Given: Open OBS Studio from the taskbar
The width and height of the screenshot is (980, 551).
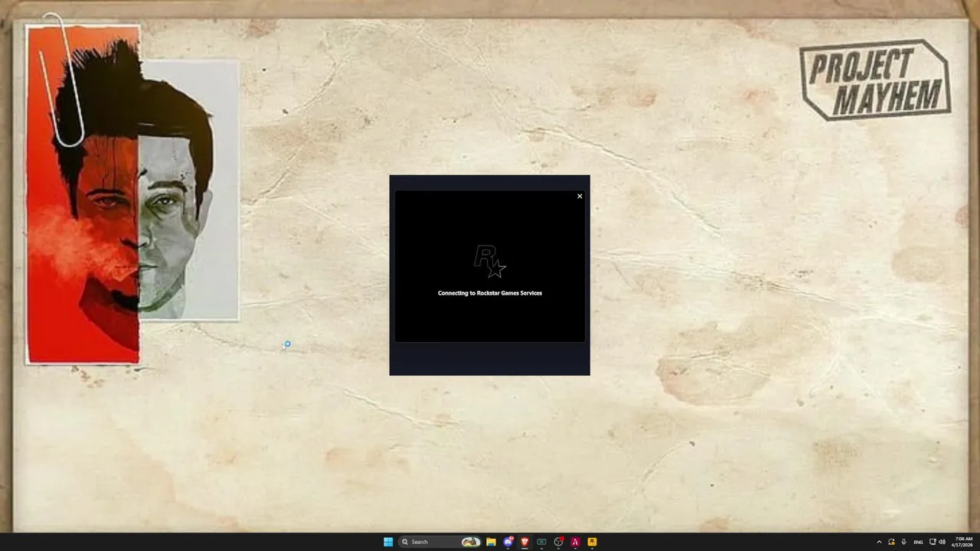Looking at the screenshot, I should pyautogui.click(x=558, y=542).
